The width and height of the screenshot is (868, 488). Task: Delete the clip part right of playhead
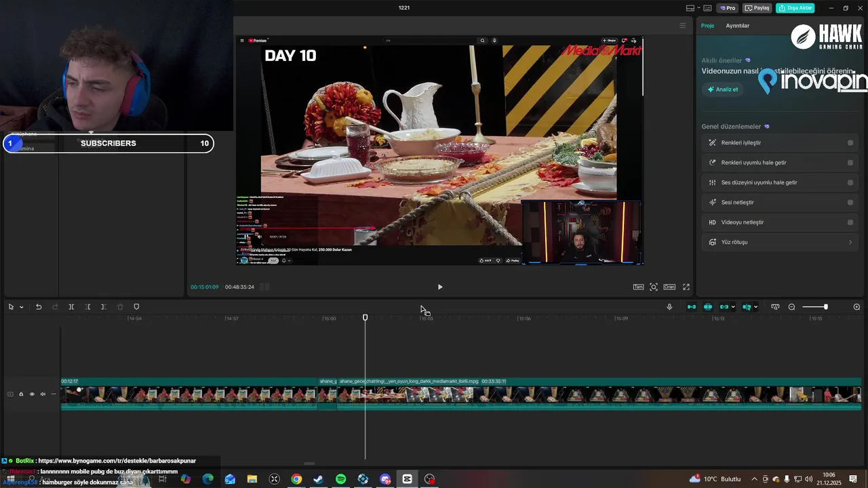[103, 307]
